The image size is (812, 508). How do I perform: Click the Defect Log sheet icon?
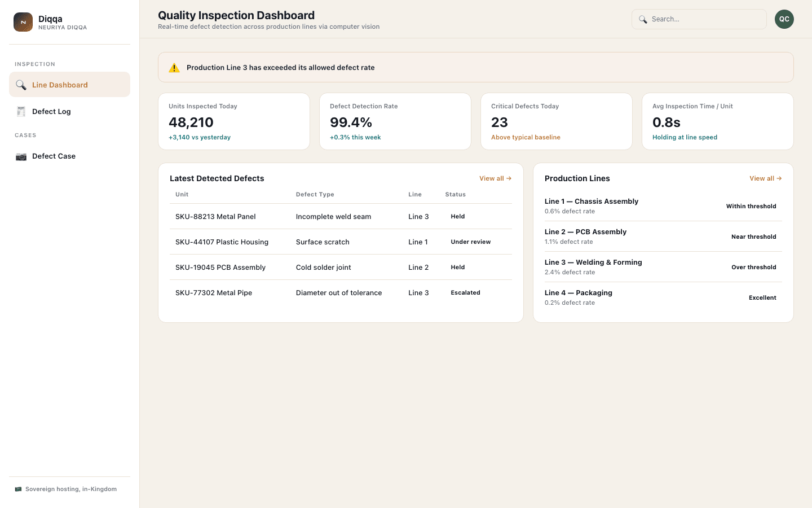point(21,111)
